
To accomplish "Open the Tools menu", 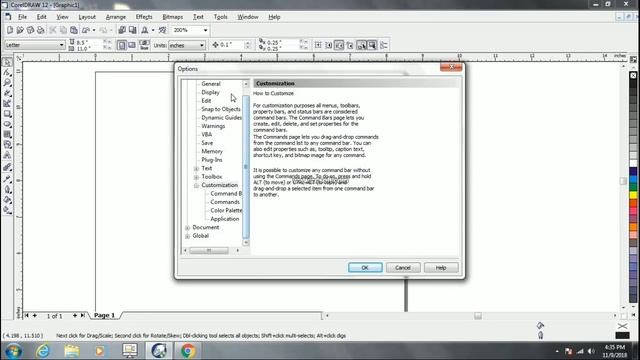I will pyautogui.click(x=220, y=17).
